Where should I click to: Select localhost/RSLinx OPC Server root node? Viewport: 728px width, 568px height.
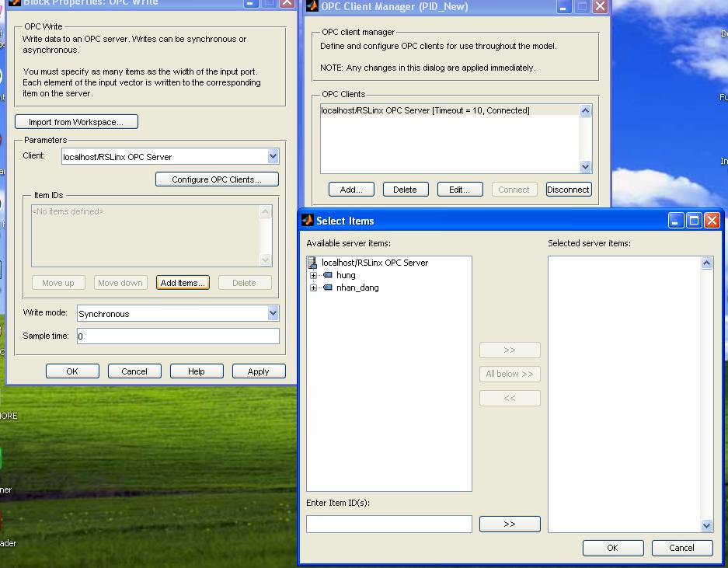[374, 263]
